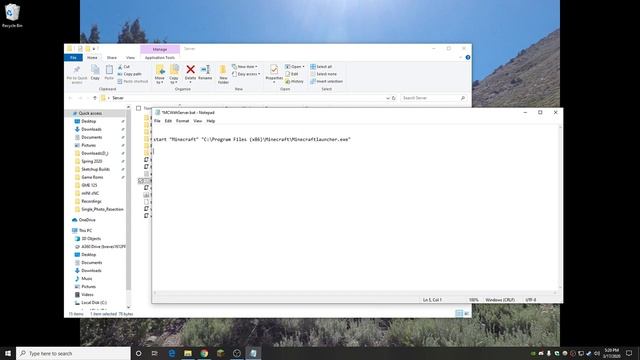Open 3D Objects under This PC
Screen dimensions: 640x360
tap(91, 238)
